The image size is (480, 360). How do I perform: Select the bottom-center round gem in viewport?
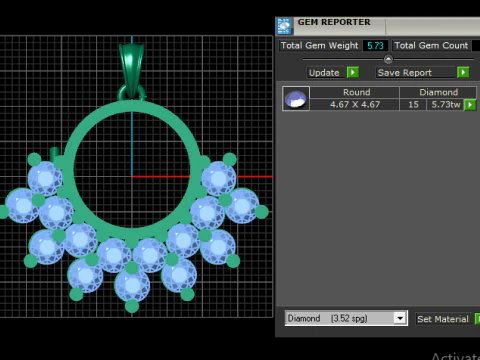[132, 285]
